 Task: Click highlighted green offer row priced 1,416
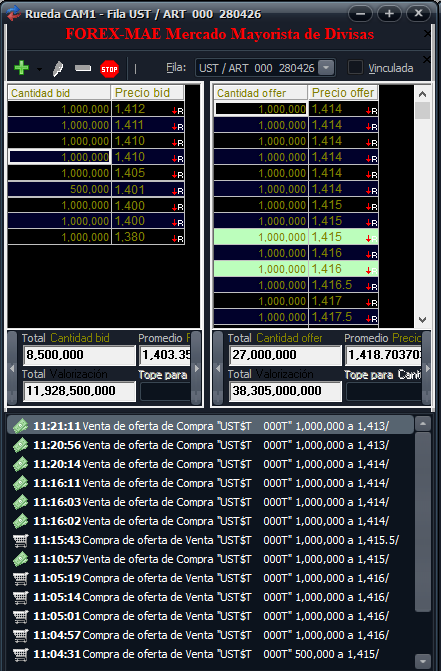point(296,269)
